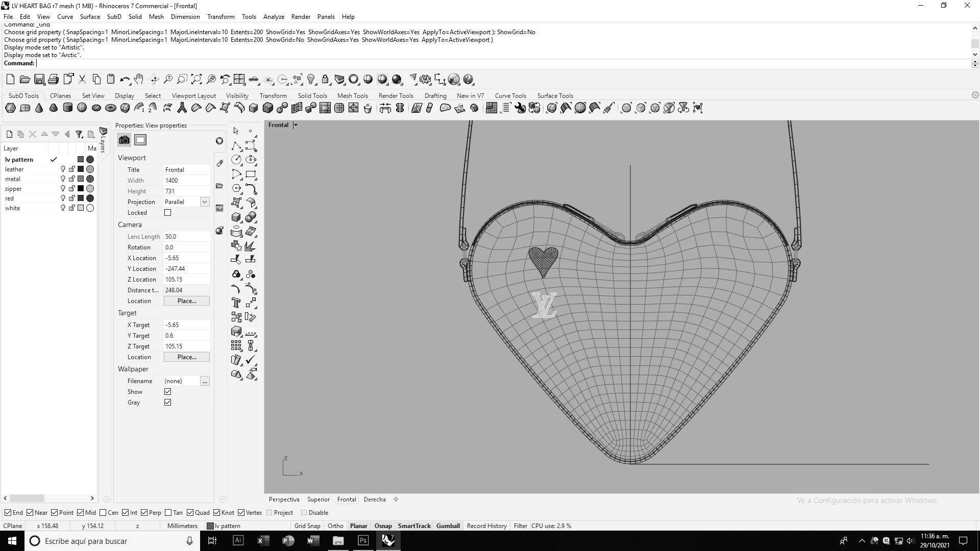Toggle the Vertex osnap checkbox
Screen dimensions: 980x551
241,513
